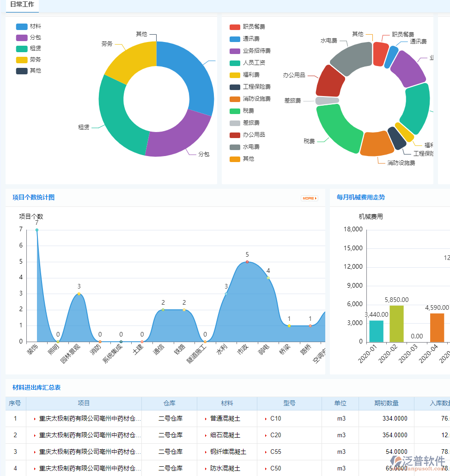
Task: Click red arrow icon before 细石混凝土
Action: tap(205, 435)
